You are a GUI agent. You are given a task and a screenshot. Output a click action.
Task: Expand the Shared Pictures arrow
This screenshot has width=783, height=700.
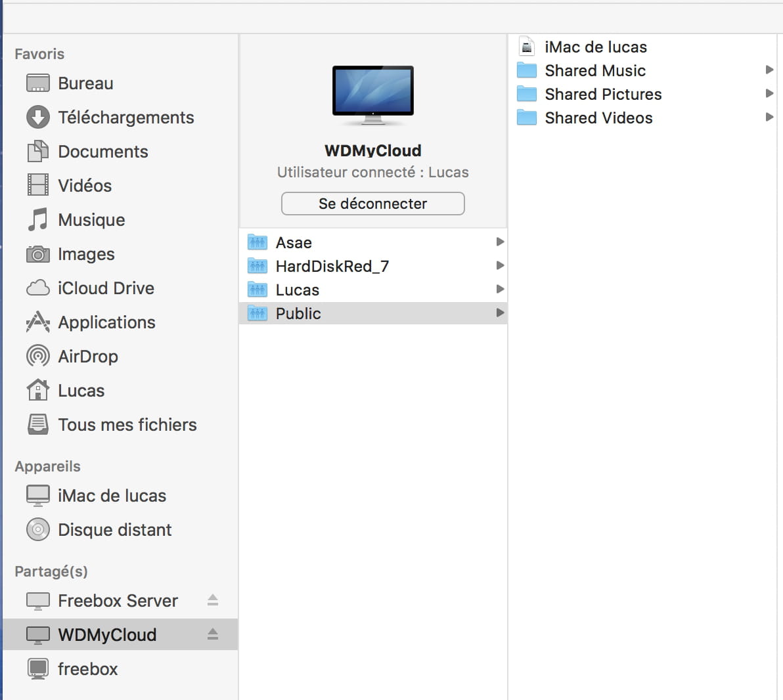(x=769, y=93)
